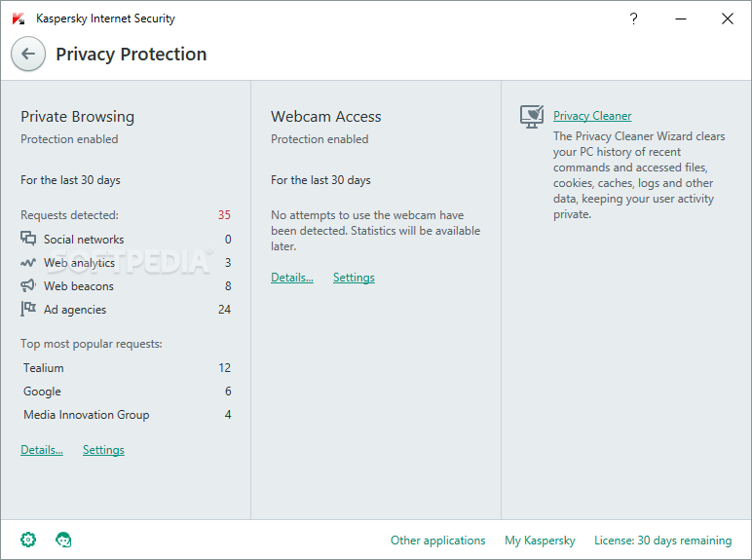This screenshot has height=560, width=752.
Task: Select the Social networks row label
Action: (x=84, y=240)
